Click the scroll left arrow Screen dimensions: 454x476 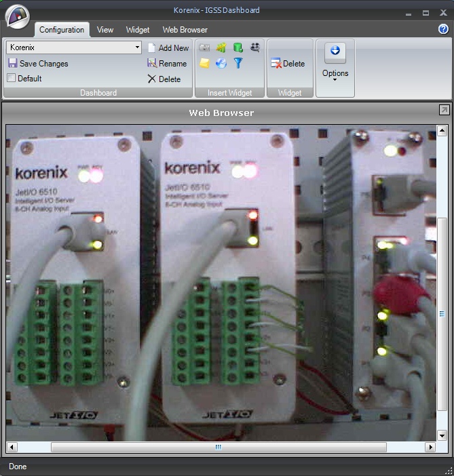click(x=12, y=447)
